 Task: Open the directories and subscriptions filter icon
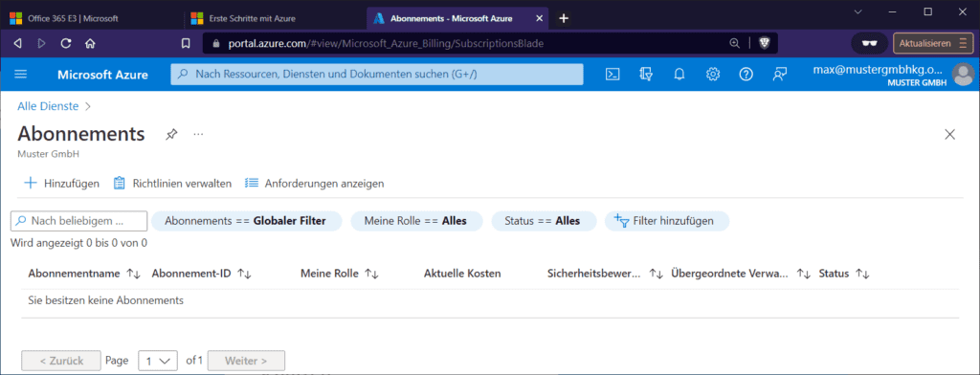[x=646, y=75]
